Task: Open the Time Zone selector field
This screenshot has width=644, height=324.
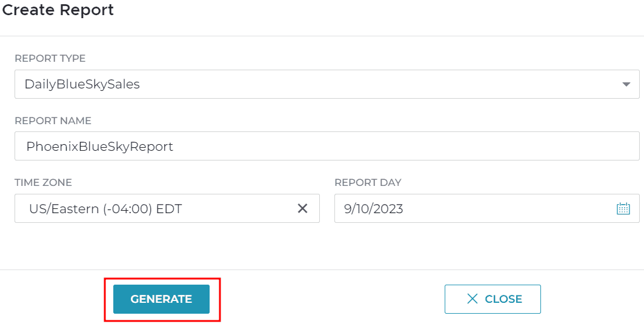Action: tap(167, 208)
